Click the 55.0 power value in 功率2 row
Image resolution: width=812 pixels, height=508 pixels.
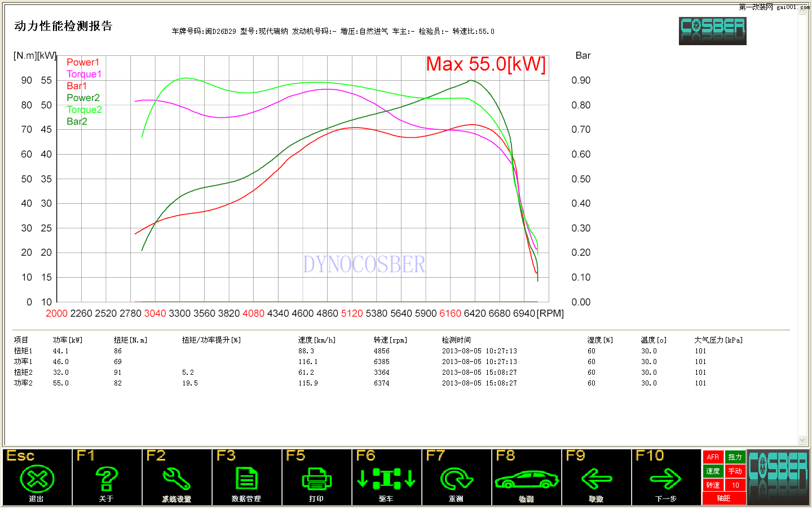(61, 383)
